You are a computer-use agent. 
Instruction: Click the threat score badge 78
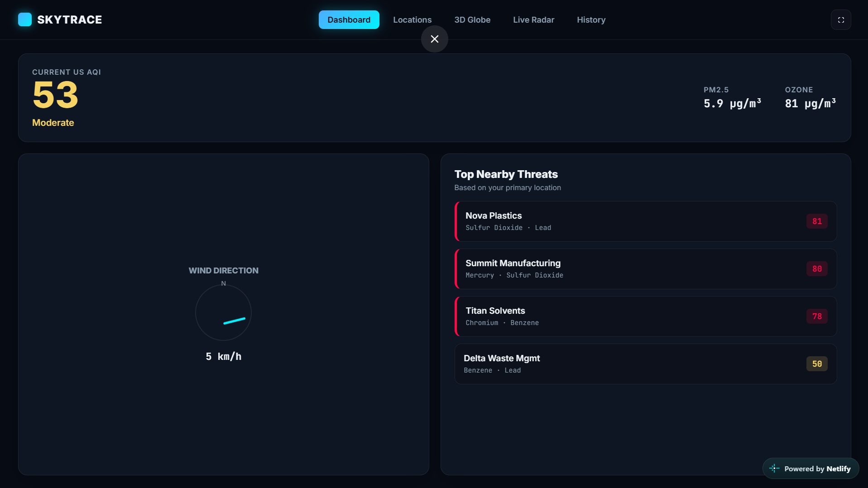817,316
